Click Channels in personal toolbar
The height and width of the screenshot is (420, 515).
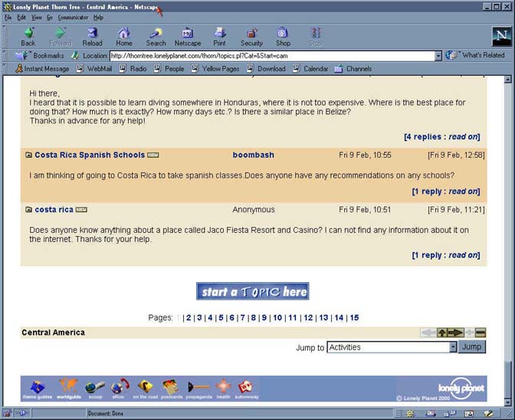(353, 69)
